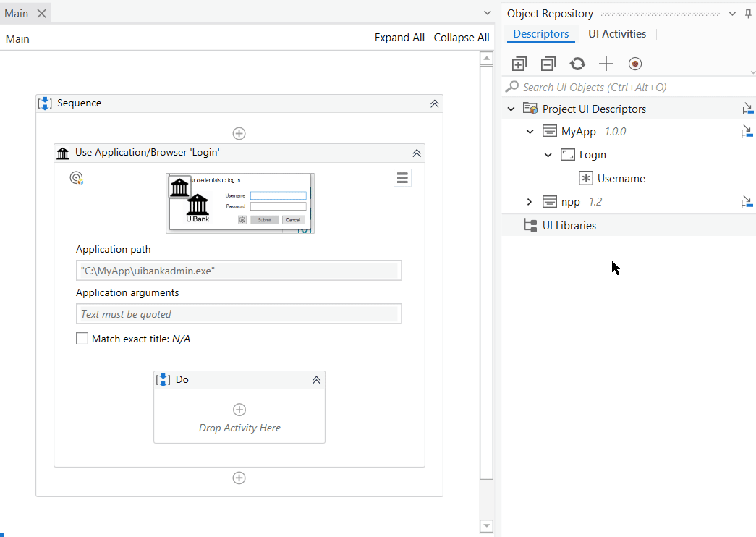The width and height of the screenshot is (756, 537).
Task: Click Login screen icon in tree
Action: pyautogui.click(x=567, y=155)
